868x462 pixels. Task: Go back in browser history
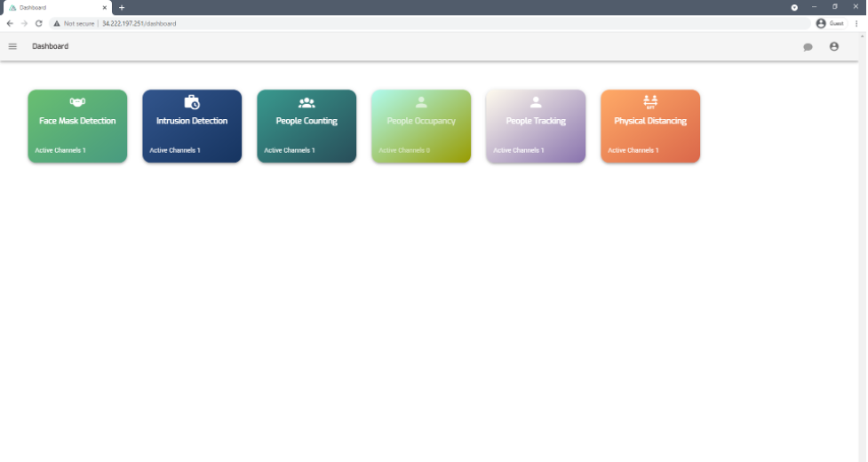[x=10, y=23]
